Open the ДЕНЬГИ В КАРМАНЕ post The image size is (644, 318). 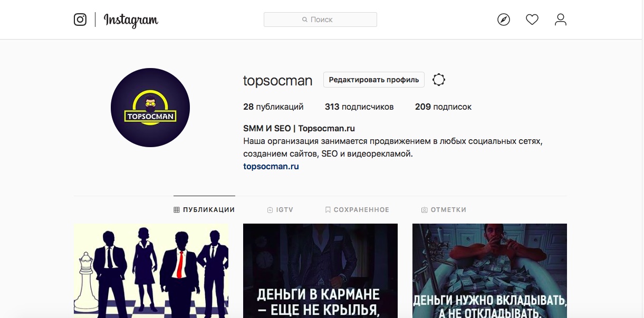[320, 271]
